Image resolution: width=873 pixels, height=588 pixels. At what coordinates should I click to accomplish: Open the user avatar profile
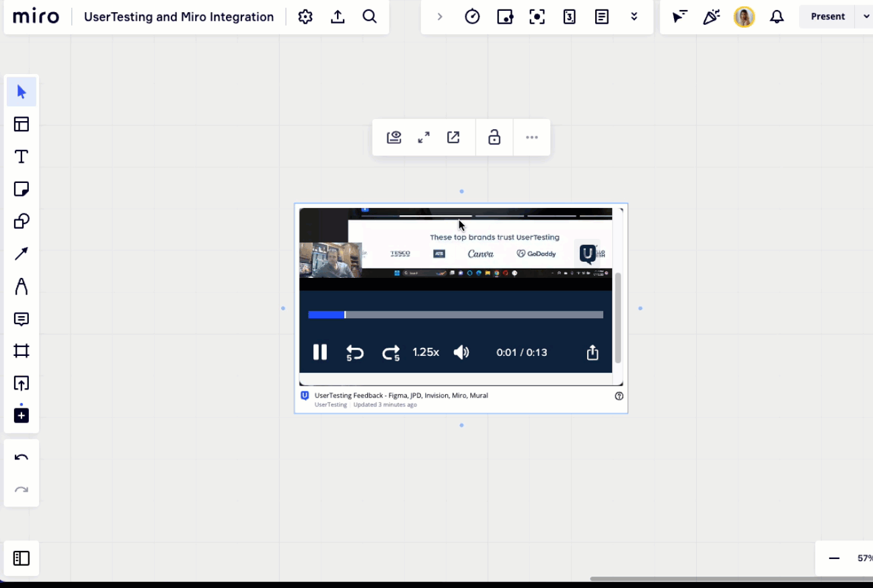click(744, 17)
